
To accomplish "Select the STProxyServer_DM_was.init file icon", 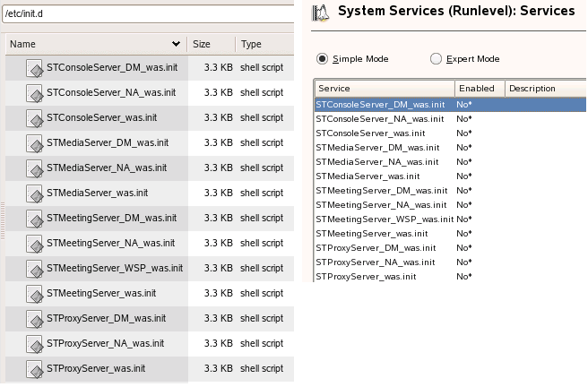I will tap(35, 319).
